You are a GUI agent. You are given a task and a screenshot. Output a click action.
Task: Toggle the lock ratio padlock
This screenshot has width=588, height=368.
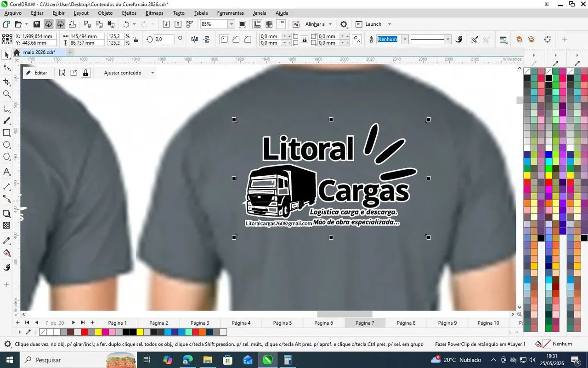tap(136, 40)
